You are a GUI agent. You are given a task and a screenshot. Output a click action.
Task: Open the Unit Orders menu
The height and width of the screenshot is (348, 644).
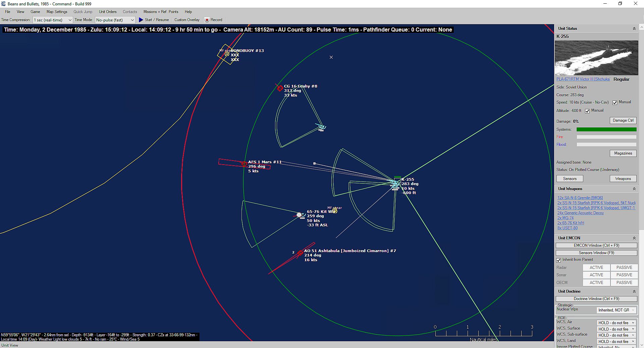point(108,12)
